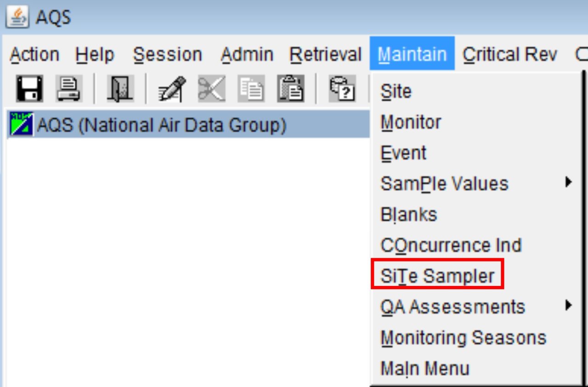
Task: Open the Session menu
Action: point(168,54)
